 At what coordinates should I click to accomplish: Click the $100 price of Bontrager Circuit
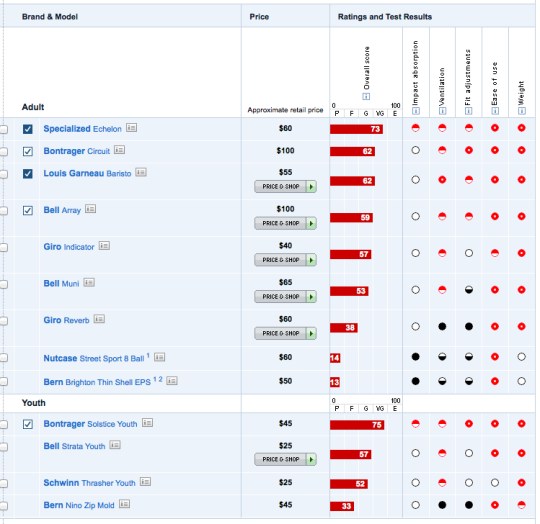[285, 150]
